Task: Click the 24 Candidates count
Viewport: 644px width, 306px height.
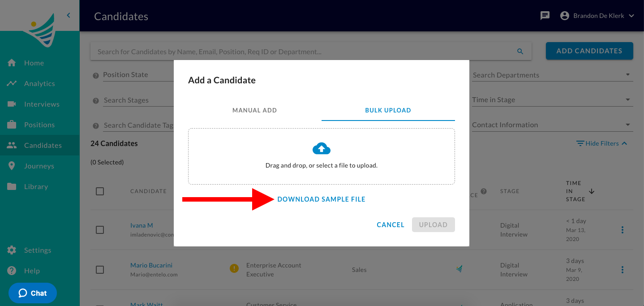Action: point(114,143)
